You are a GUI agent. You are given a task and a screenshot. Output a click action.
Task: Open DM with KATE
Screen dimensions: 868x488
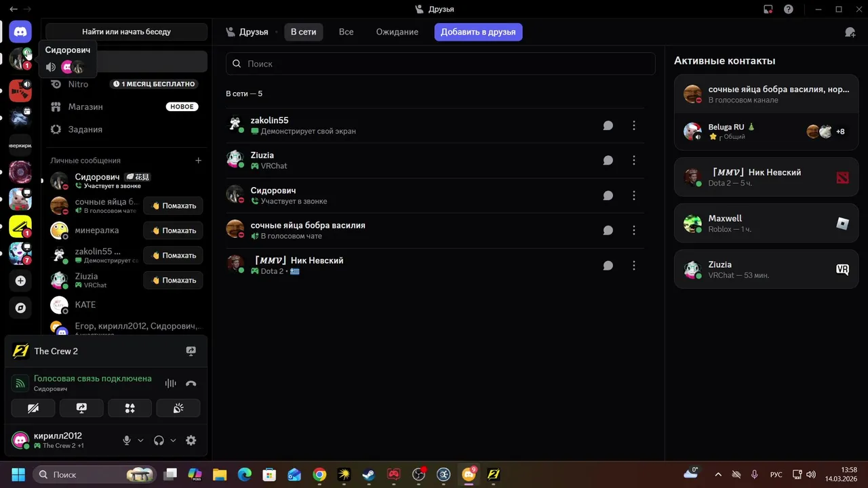[x=125, y=305]
